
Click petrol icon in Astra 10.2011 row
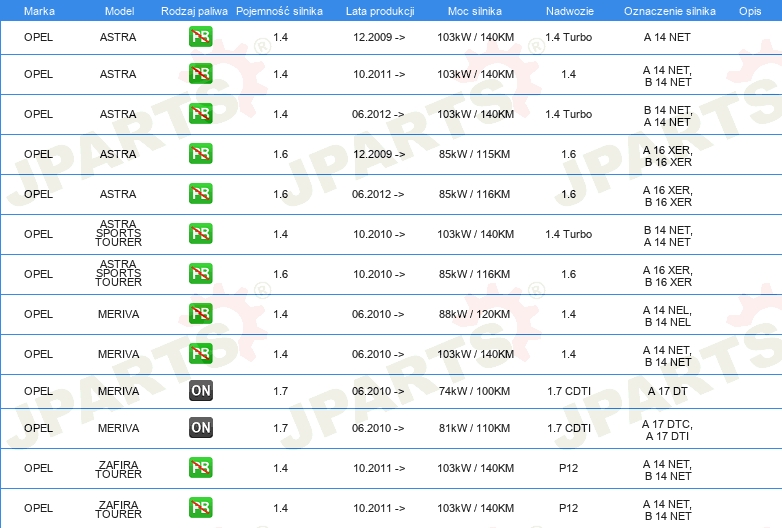coord(200,74)
